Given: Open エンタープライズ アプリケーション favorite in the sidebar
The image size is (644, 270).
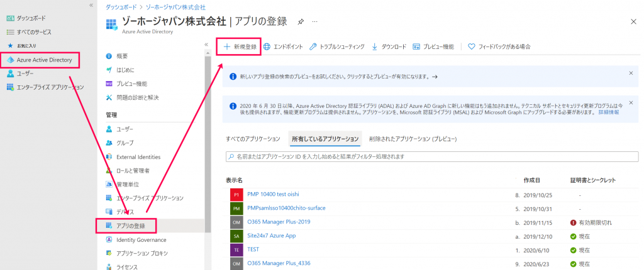Looking at the screenshot, I should point(45,87).
